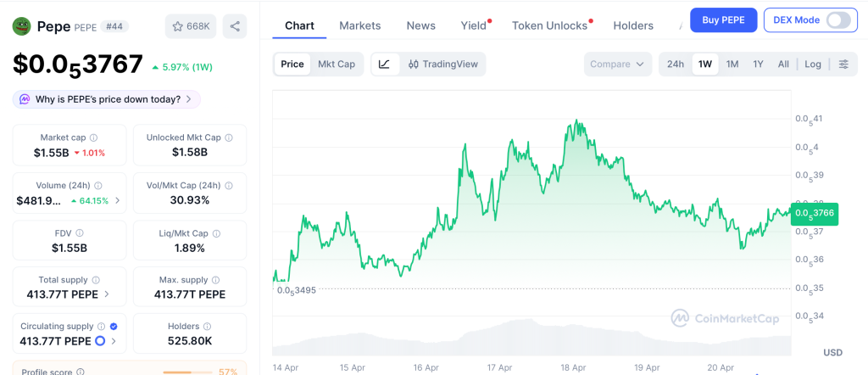Click the share icon next to Pepe
Image resolution: width=868 pixels, height=375 pixels.
coord(235,26)
